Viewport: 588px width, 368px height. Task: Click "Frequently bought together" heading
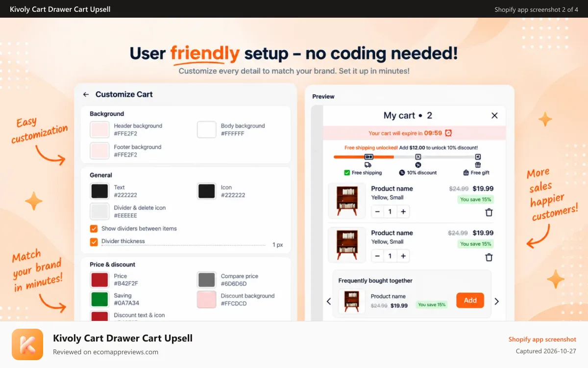(x=375, y=281)
